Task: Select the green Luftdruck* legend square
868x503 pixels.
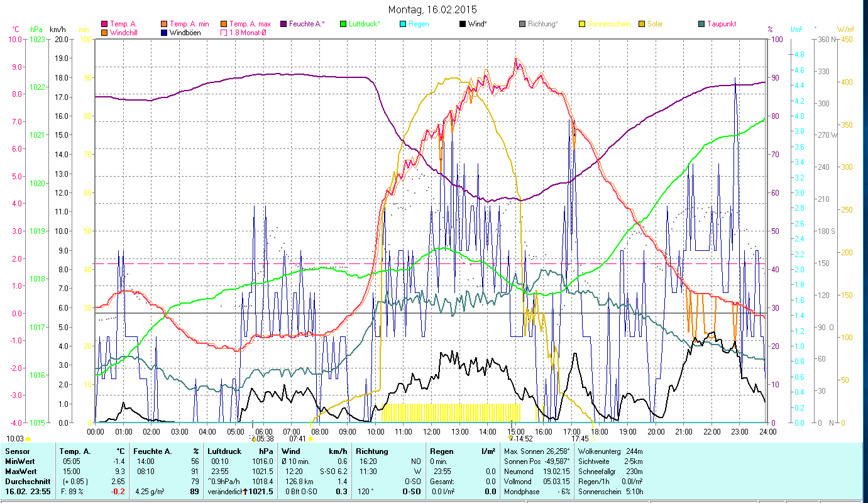Action: (x=343, y=24)
